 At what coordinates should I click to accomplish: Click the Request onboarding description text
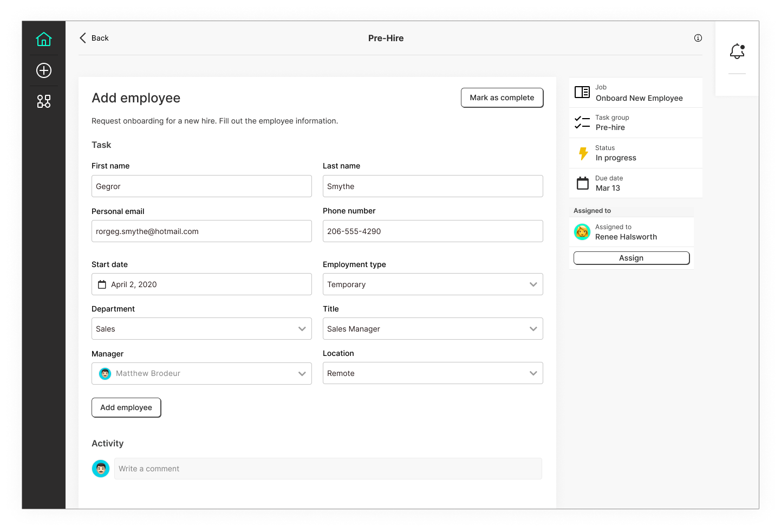214,121
